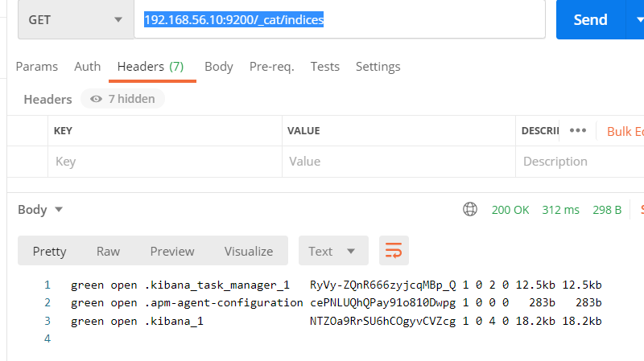Open the GET method dropdown
The height and width of the screenshot is (361, 644).
point(76,19)
